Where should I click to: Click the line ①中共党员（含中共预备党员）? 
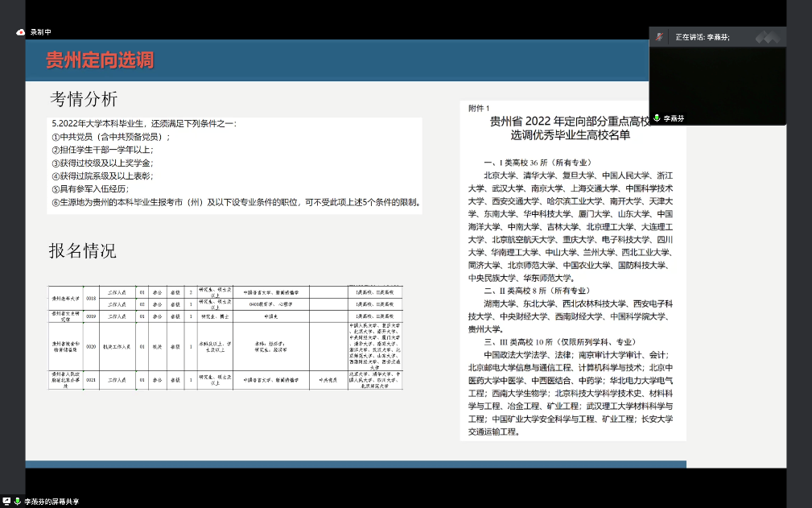(x=111, y=137)
